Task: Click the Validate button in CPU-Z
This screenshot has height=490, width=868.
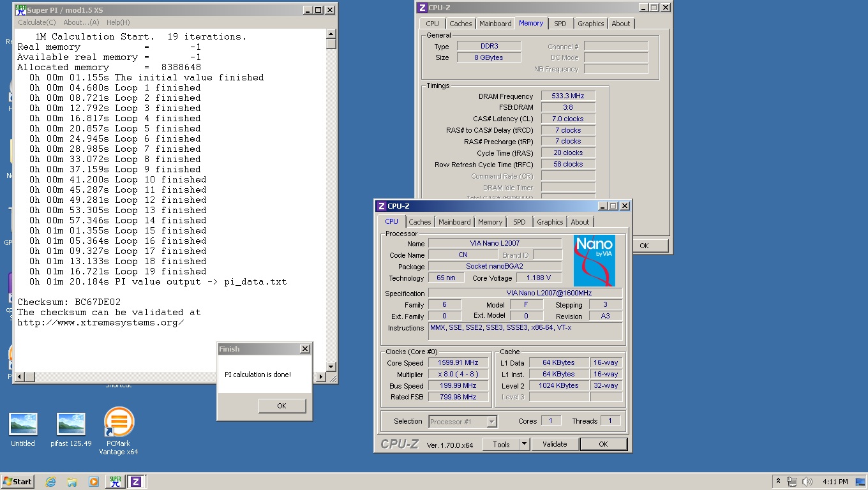Action: (555, 444)
